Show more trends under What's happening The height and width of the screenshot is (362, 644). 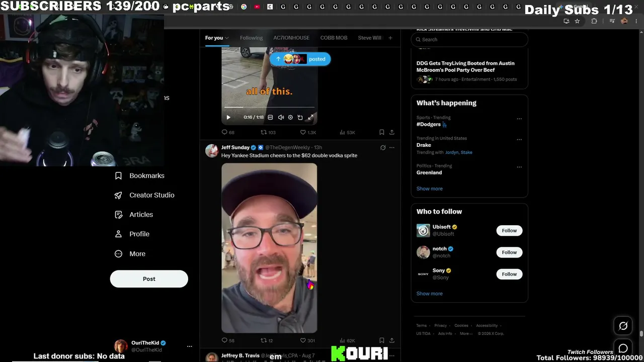(430, 189)
